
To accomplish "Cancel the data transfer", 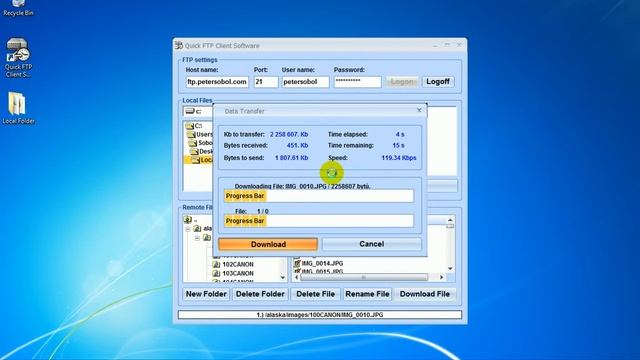I will (371, 244).
